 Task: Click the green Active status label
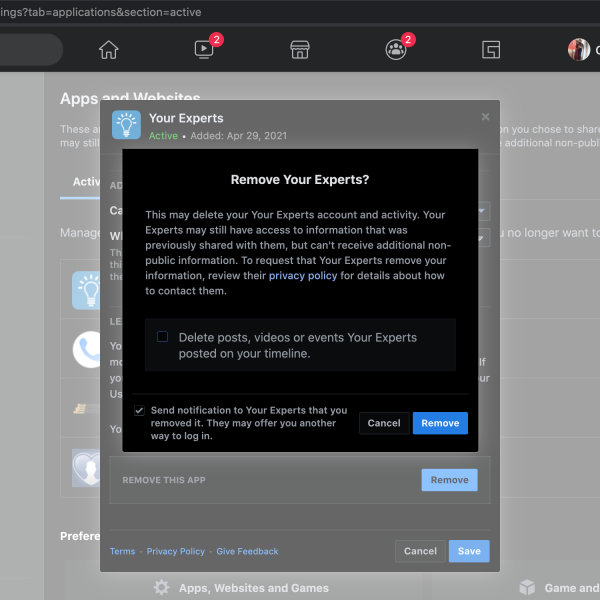click(x=163, y=136)
